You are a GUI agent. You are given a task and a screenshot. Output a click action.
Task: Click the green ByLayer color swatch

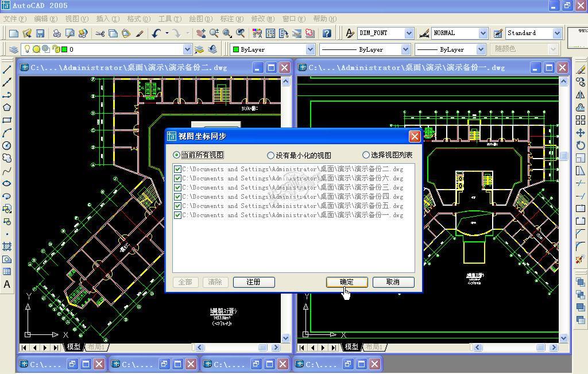[236, 49]
